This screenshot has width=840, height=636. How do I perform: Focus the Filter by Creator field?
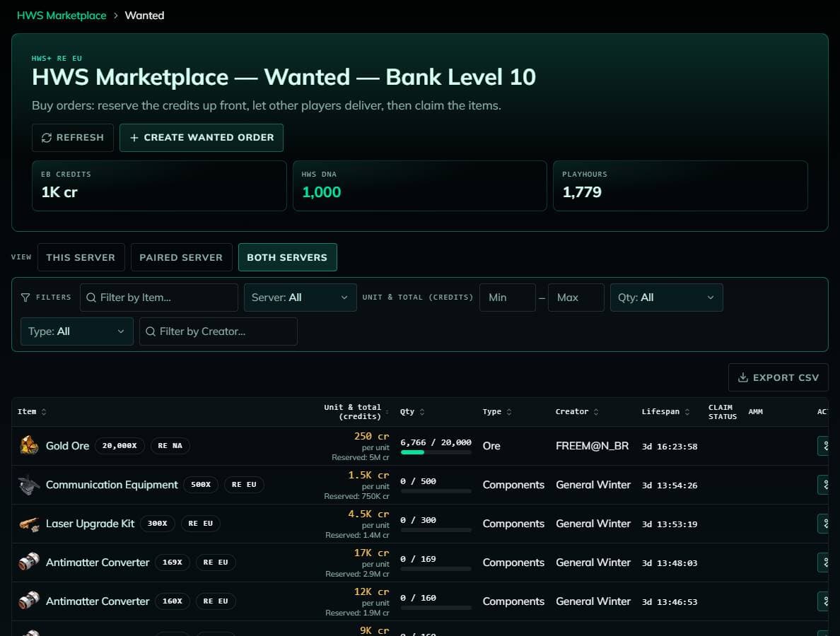[218, 331]
